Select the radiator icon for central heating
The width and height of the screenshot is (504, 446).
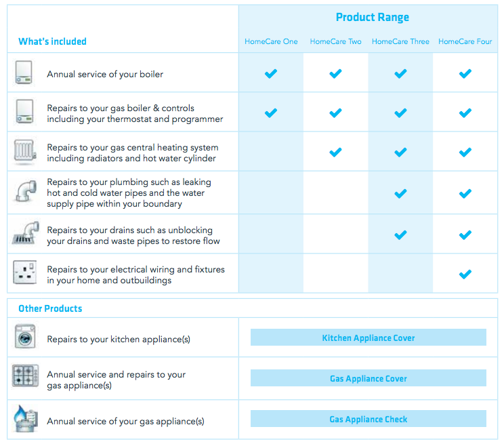click(x=24, y=152)
